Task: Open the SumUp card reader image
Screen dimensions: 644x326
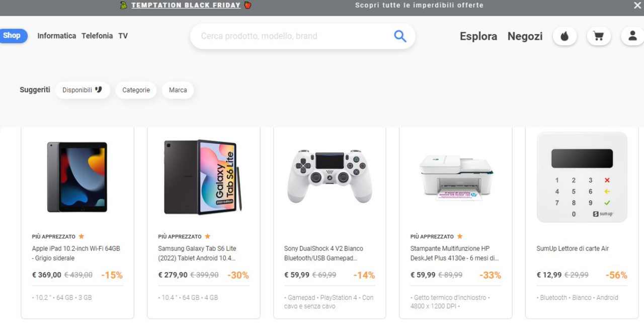Action: (582, 177)
